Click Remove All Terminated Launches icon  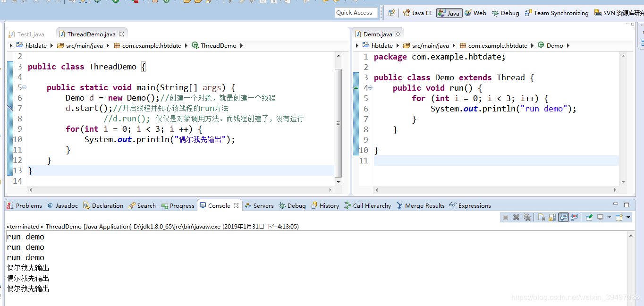pyautogui.click(x=527, y=217)
